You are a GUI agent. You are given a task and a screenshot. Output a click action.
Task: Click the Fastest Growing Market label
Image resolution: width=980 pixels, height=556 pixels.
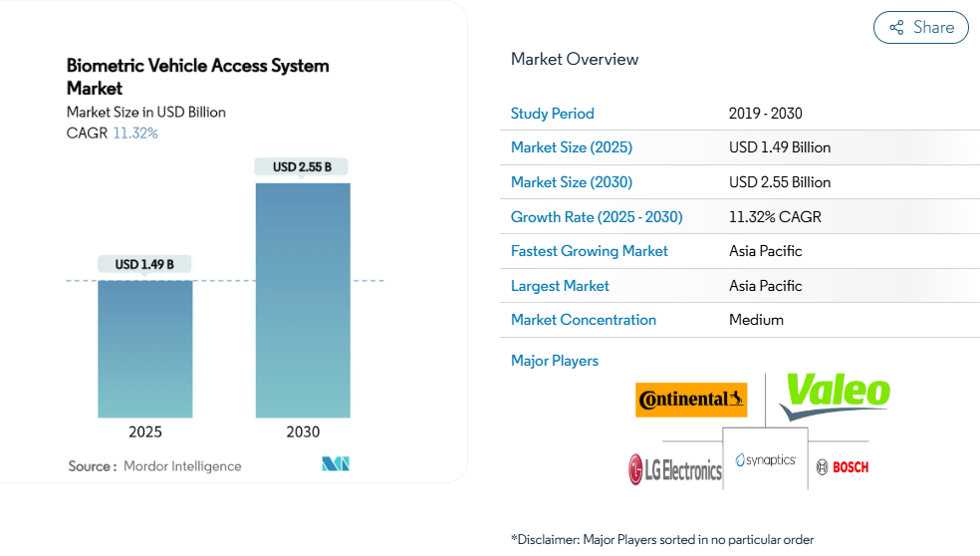[x=589, y=251]
